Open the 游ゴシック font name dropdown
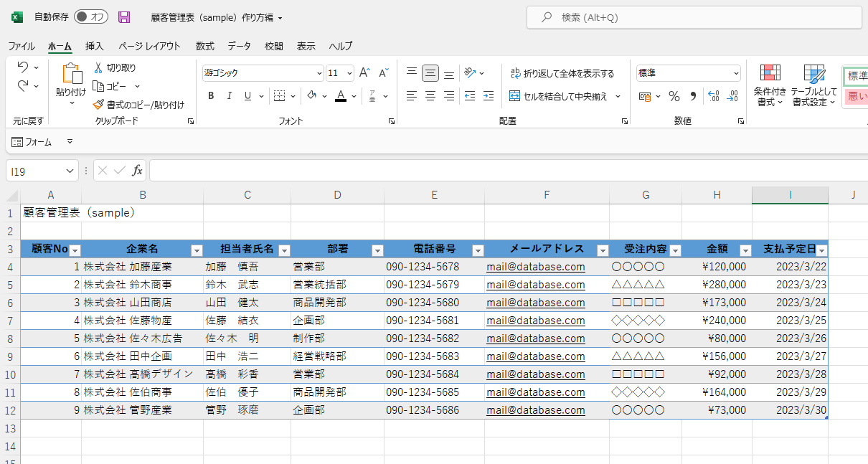This screenshot has width=868, height=464. tap(320, 73)
